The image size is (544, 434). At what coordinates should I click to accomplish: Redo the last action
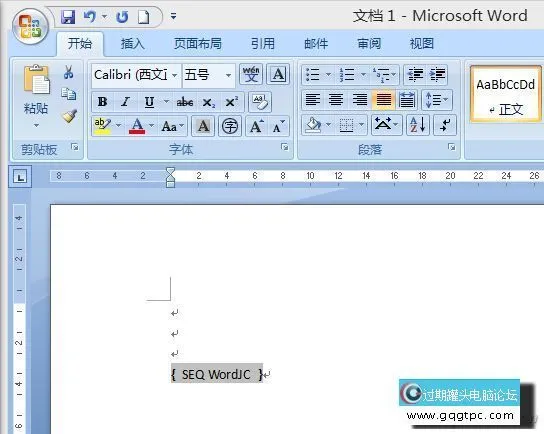pyautogui.click(x=122, y=16)
